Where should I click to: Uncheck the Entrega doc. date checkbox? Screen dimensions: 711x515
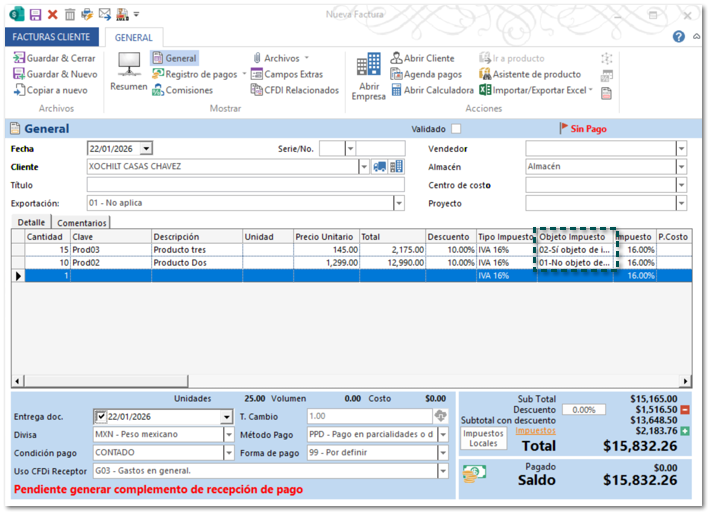tap(101, 417)
